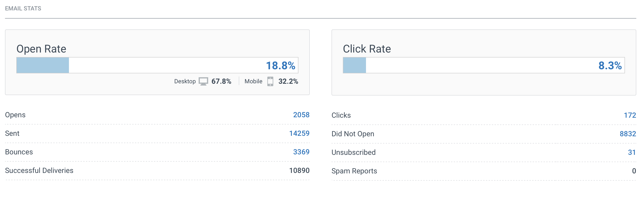This screenshot has height=201, width=644.
Task: Click the Open Rate progress bar fill
Action: [x=43, y=65]
